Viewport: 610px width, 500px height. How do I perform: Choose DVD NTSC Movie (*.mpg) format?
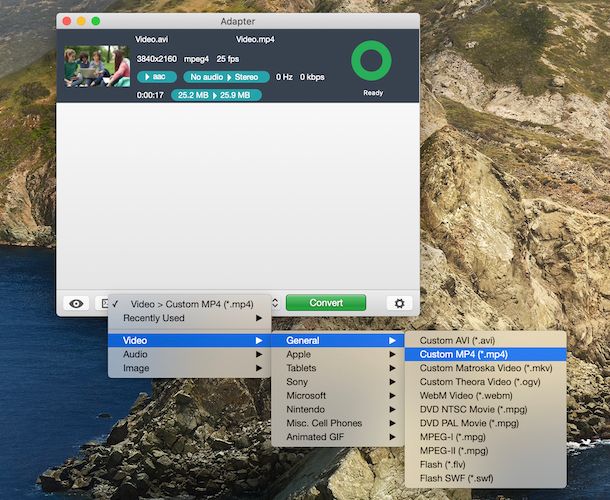pyautogui.click(x=486, y=409)
